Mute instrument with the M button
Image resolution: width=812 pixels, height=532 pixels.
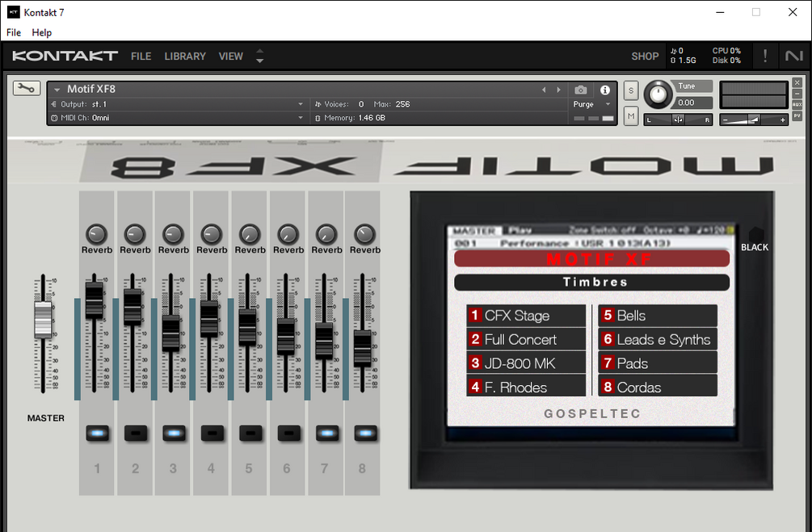coord(631,116)
